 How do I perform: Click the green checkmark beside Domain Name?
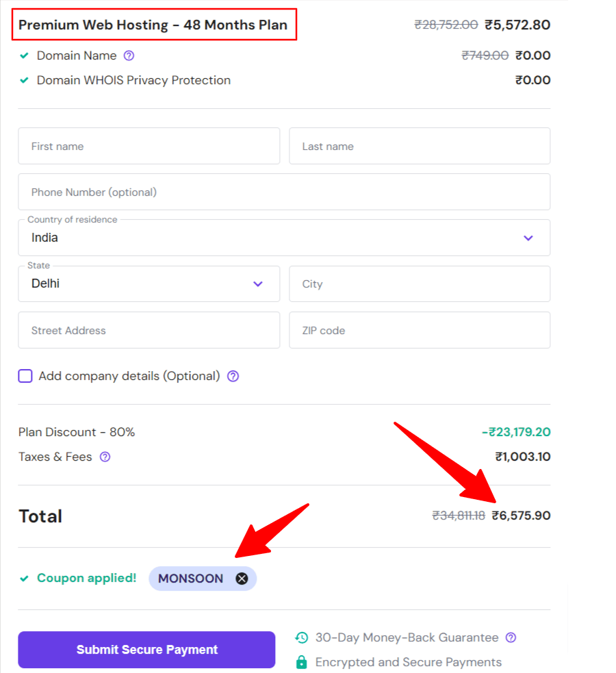click(x=24, y=55)
